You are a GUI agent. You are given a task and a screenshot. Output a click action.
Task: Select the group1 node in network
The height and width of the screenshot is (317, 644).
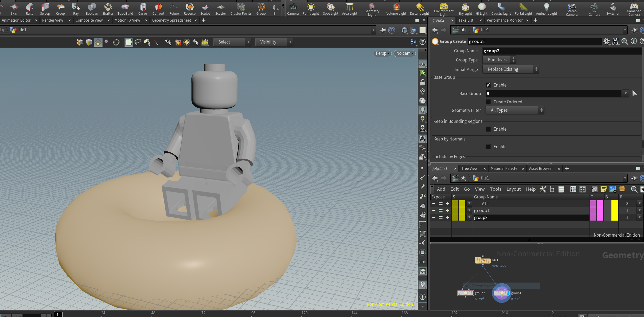tap(501, 293)
